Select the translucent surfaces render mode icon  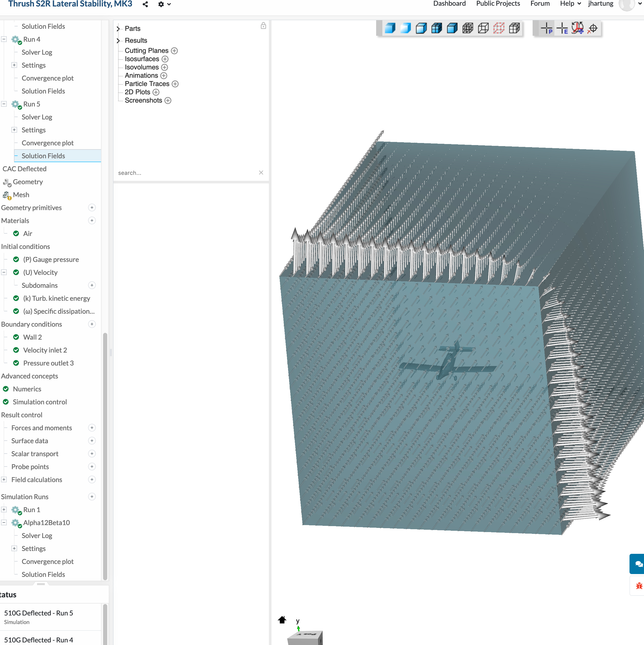[406, 28]
